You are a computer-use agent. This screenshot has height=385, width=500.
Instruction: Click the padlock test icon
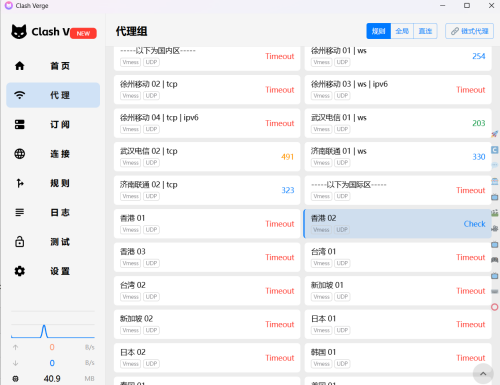click(20, 241)
